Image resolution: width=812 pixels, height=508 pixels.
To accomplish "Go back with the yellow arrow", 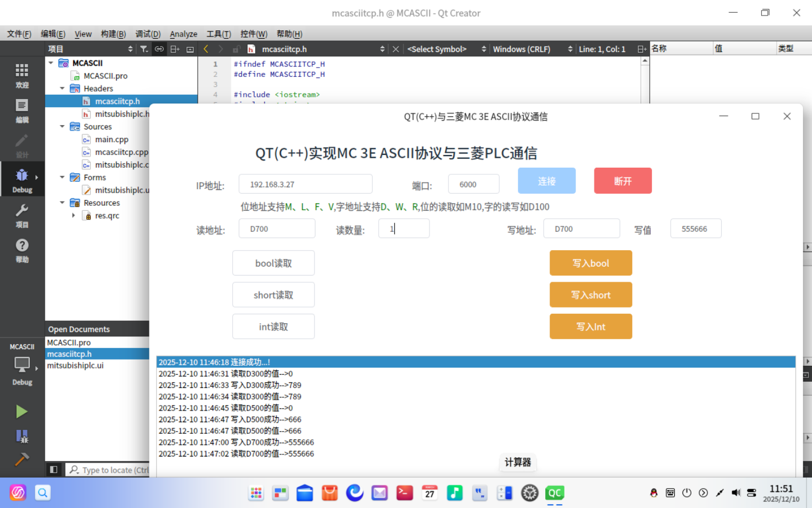I will click(x=206, y=49).
